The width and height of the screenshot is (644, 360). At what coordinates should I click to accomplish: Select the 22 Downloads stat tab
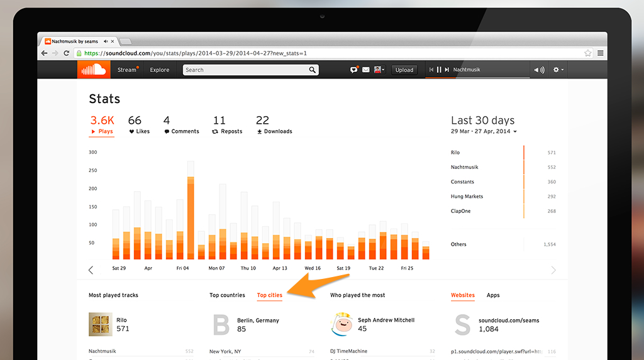click(x=274, y=125)
